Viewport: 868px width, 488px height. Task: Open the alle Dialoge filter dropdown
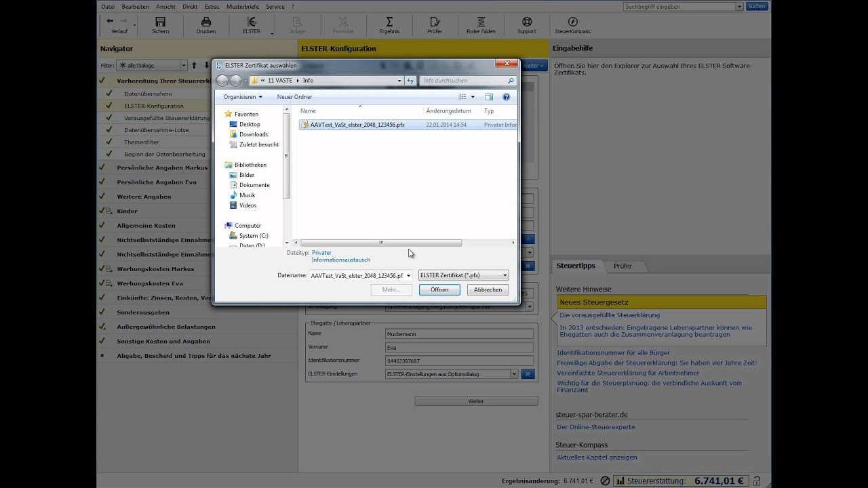pyautogui.click(x=152, y=66)
